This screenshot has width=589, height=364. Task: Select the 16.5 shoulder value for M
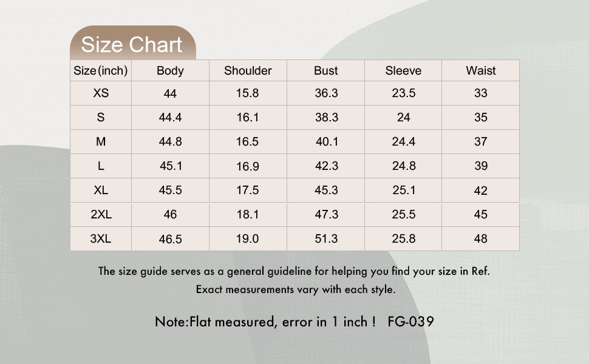248,142
